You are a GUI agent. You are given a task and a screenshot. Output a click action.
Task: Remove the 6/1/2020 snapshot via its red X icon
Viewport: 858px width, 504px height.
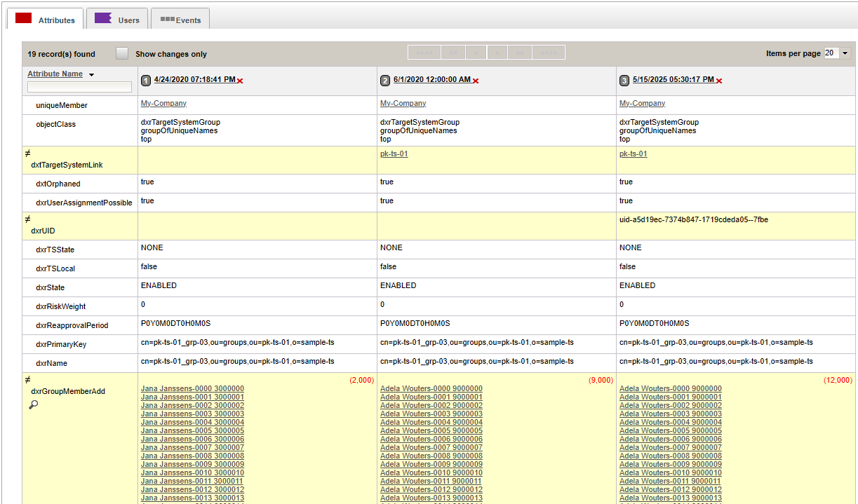(476, 81)
